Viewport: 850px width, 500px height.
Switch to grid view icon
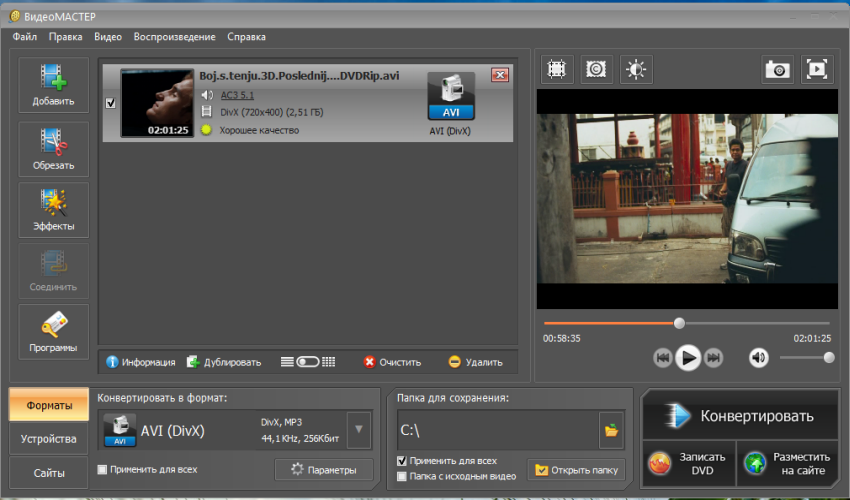pos(329,362)
